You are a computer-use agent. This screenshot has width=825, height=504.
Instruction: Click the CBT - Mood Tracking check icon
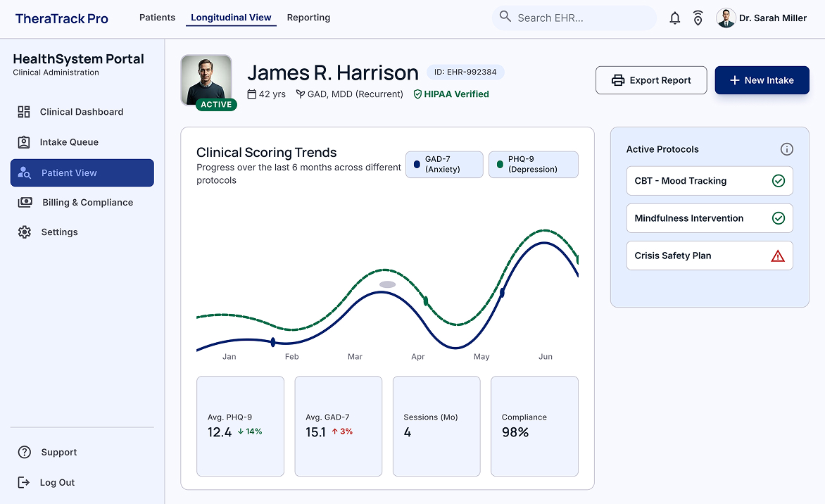[778, 181]
